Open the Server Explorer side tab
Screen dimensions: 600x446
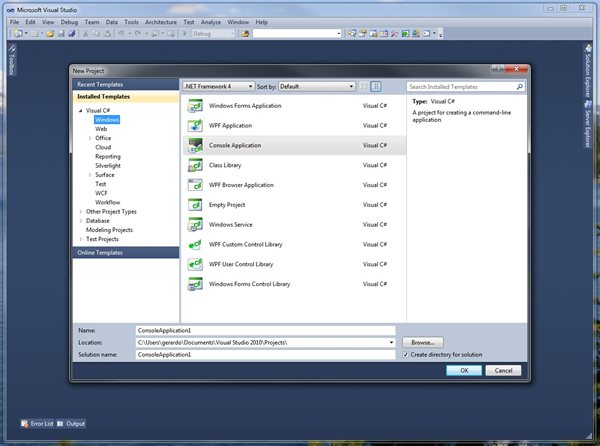coord(588,124)
